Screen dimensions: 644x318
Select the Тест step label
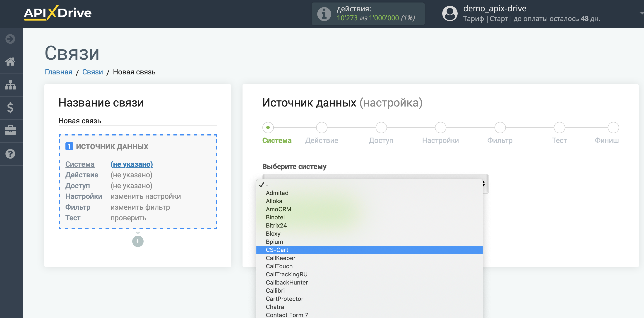pos(560,140)
